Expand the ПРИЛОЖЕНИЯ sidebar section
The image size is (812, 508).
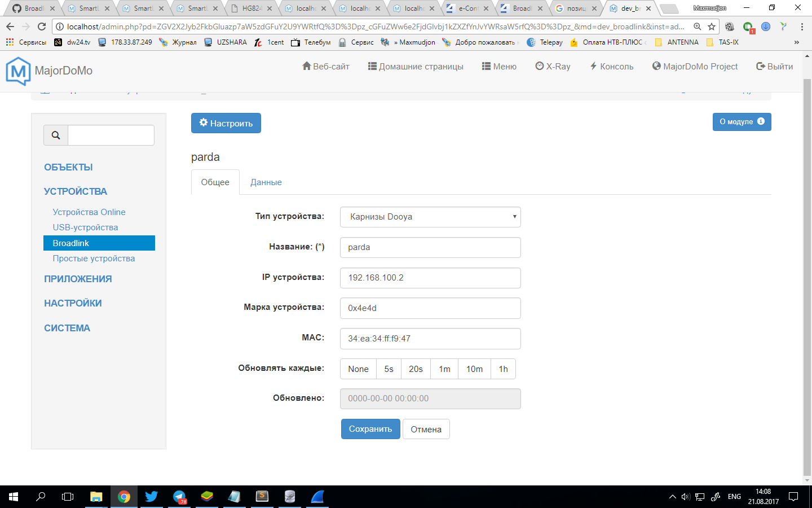point(78,279)
